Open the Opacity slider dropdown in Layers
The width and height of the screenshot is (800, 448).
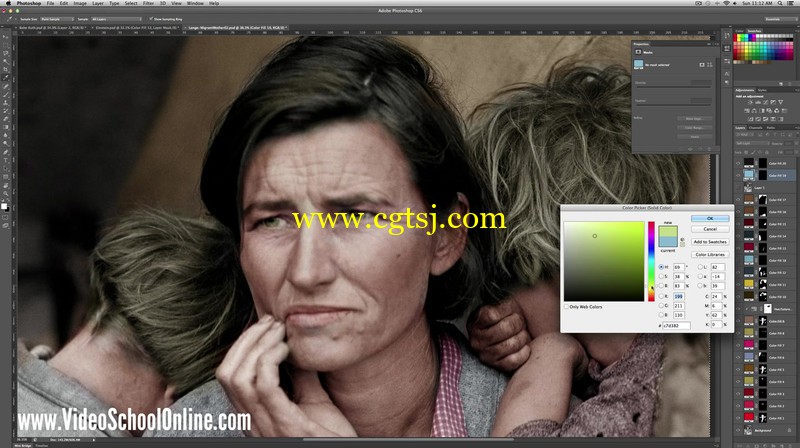[x=796, y=143]
